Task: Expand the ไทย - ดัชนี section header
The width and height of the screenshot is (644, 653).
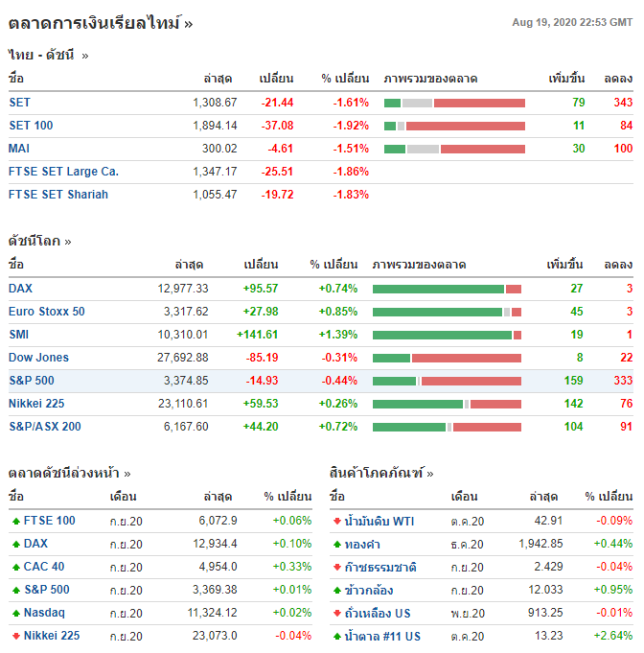Action: (48, 55)
